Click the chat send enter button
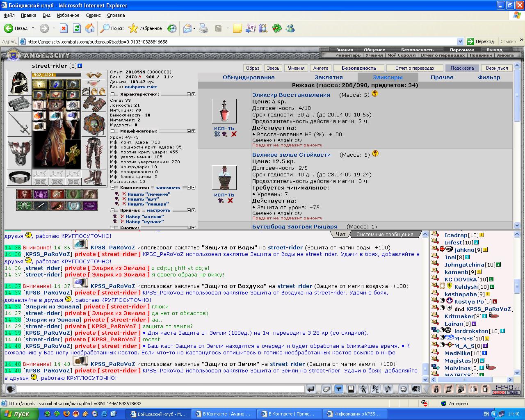 click(311, 389)
